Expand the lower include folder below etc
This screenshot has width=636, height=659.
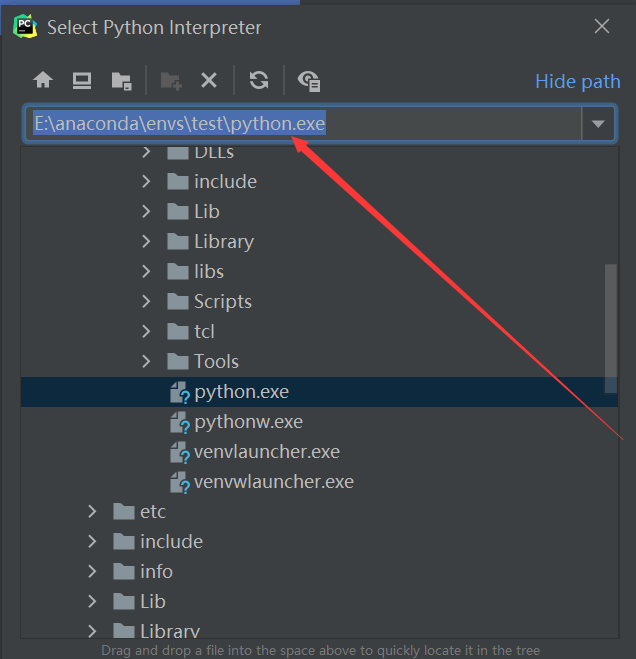click(x=92, y=542)
